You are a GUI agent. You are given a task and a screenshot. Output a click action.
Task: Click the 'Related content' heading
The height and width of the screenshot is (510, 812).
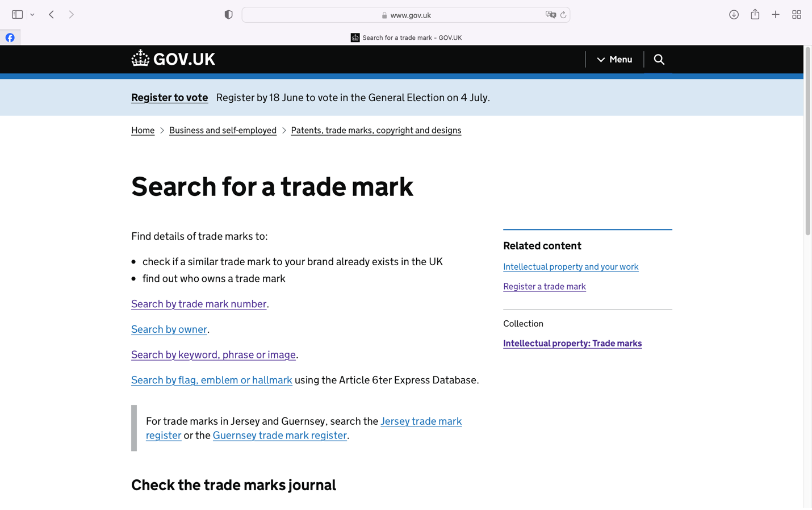click(542, 246)
